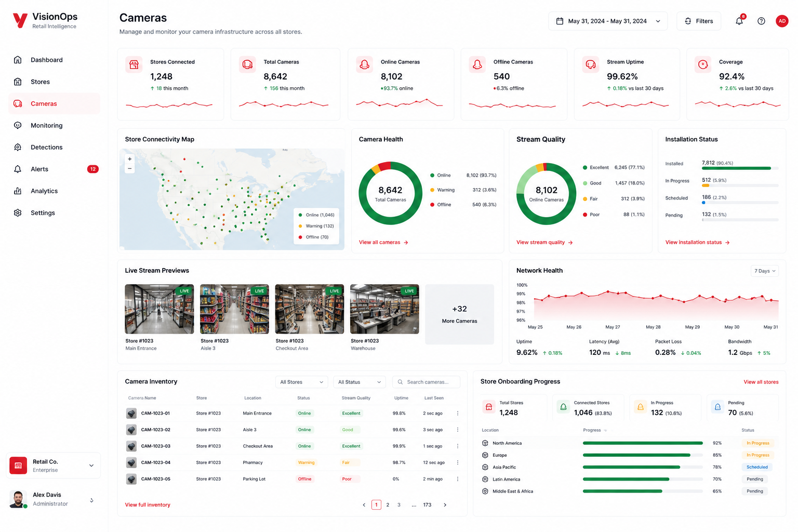798x532 pixels.
Task: Open row actions menu for CAM-1023-05
Action: pos(458,479)
